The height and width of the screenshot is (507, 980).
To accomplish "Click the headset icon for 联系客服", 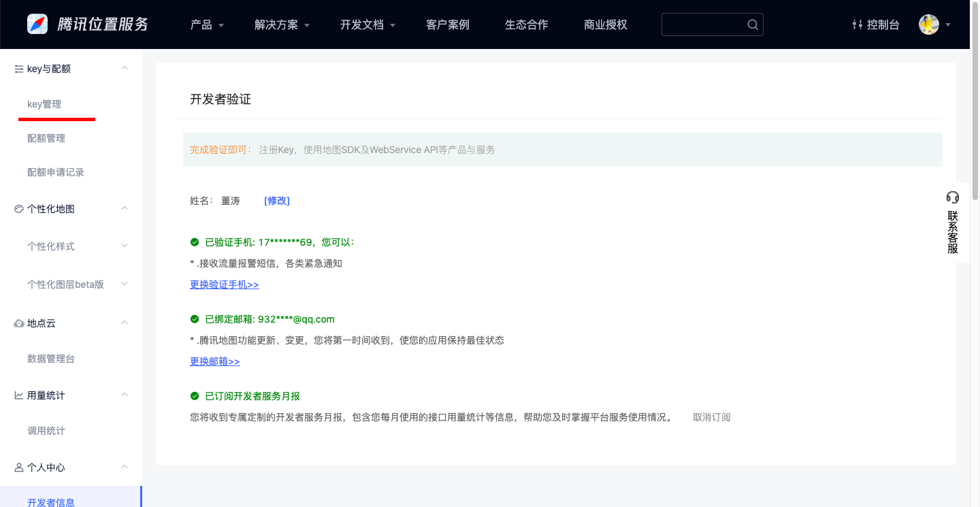I will pos(953,197).
